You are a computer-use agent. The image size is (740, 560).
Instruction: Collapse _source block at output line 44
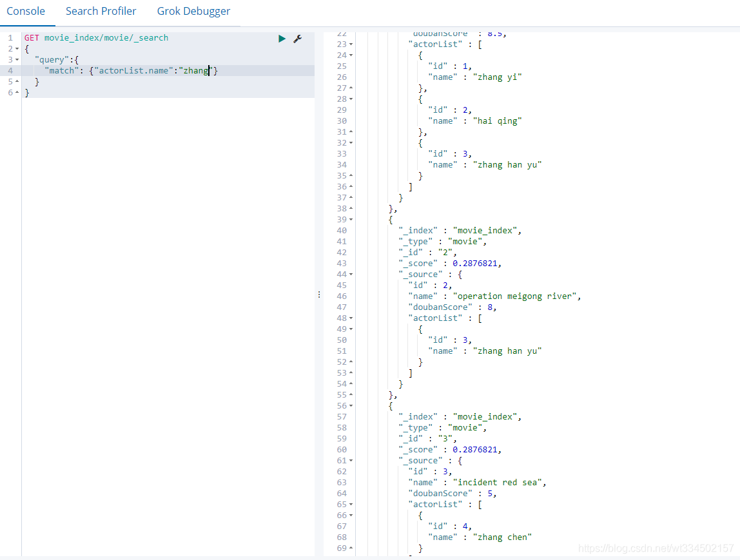(x=351, y=274)
